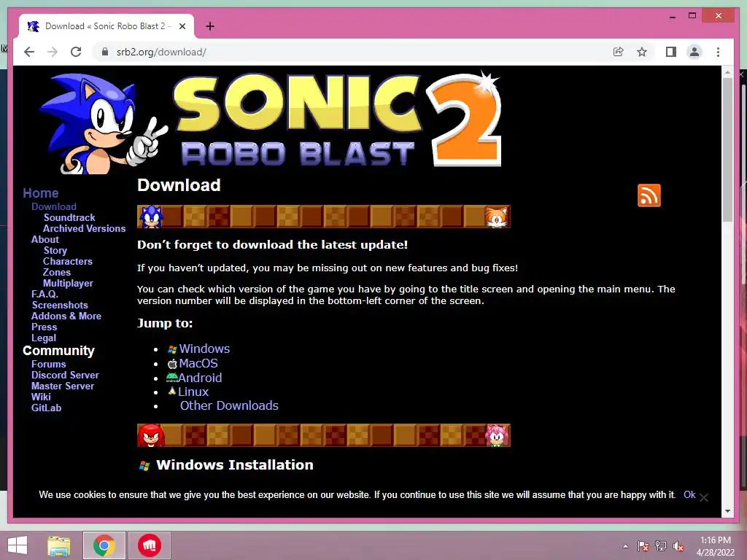Bookmark this page with star icon

pyautogui.click(x=642, y=52)
